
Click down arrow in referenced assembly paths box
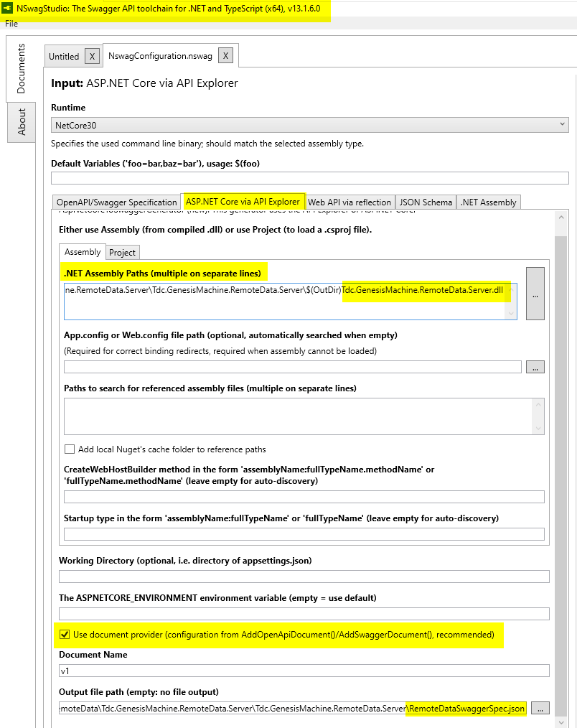(538, 428)
